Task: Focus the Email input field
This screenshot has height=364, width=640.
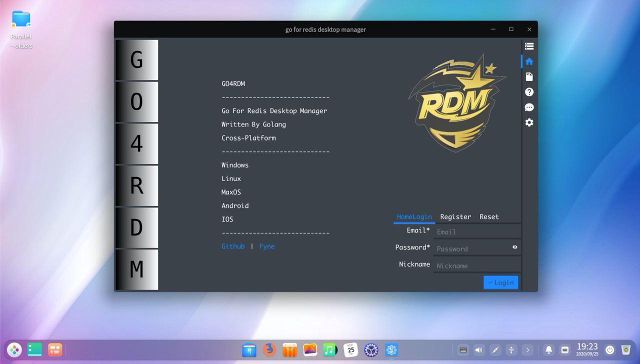Action: tap(476, 231)
